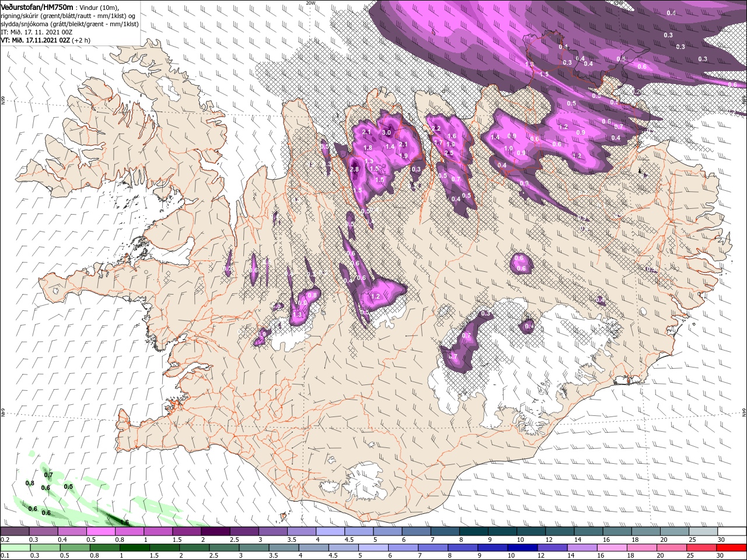Screen dimensions: 747x560
Task: Click the 2.8 snowfall value on the map
Action: pos(354,169)
